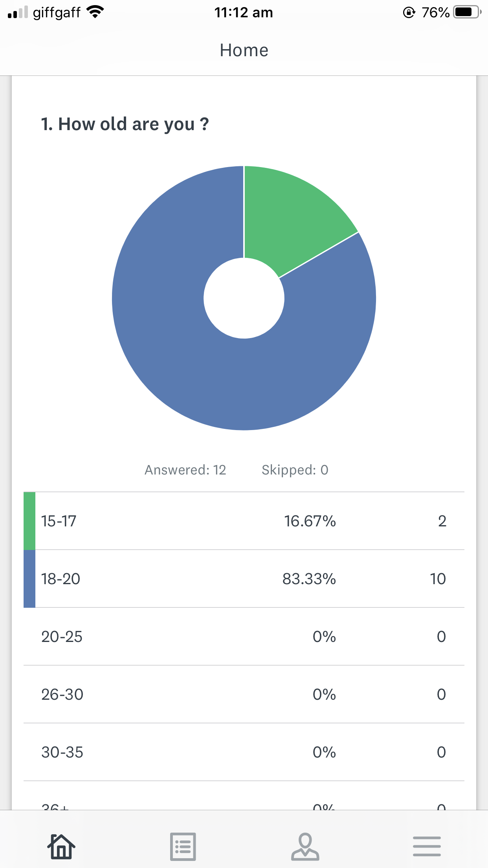Open the account profile icon

[x=305, y=846]
